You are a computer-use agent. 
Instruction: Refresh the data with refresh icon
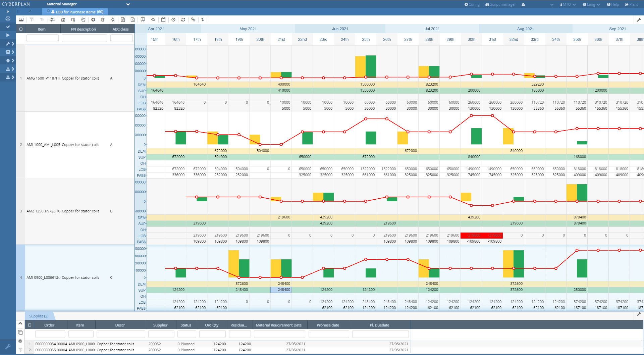pyautogui.click(x=183, y=19)
